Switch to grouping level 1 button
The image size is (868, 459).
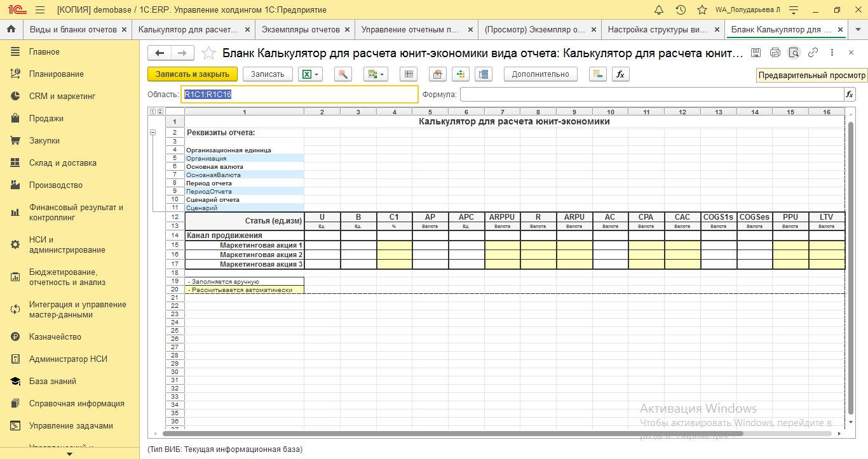coord(152,112)
